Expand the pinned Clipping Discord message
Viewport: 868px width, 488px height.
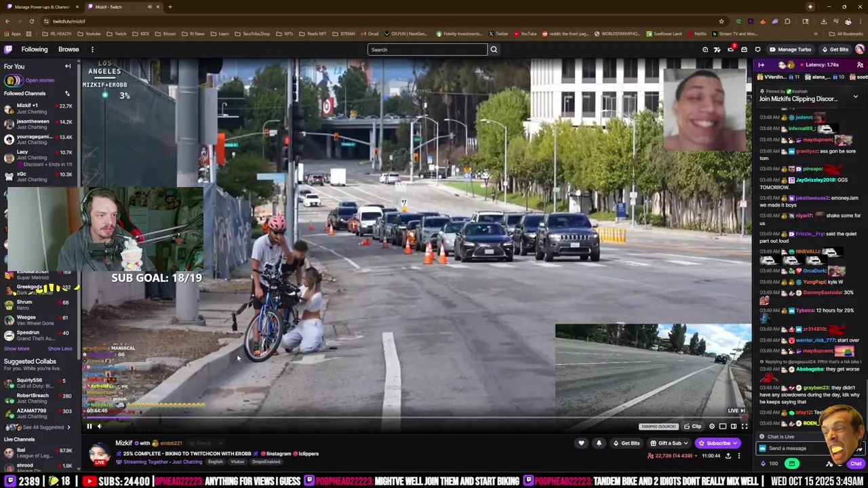[x=855, y=97]
